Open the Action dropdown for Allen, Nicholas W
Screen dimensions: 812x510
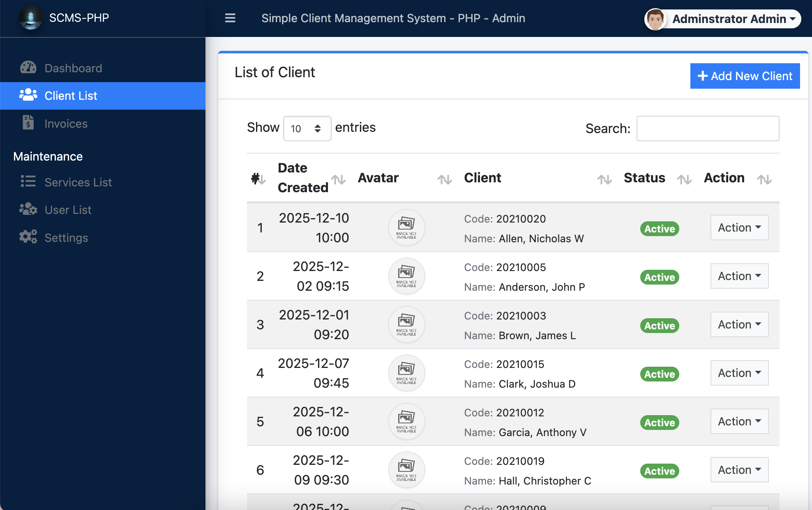point(739,227)
